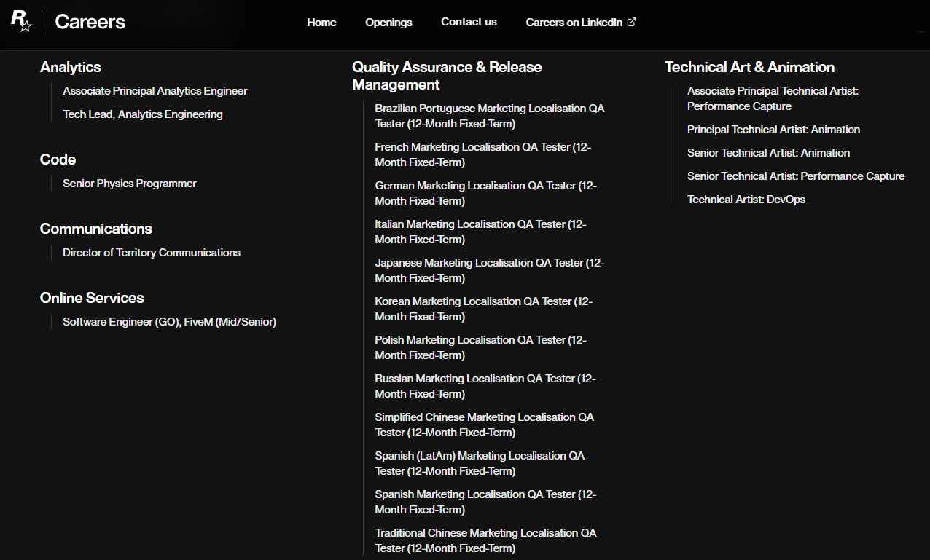Screen dimensions: 930x560
Task: Click the Online Services section heading
Action: coord(92,298)
